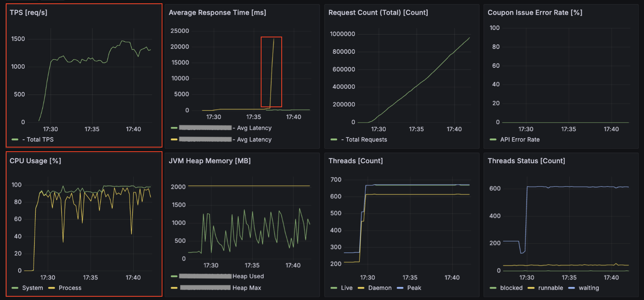Screen dimensions: 644x300
Task: Click the CPU Usage [%] panel title
Action: coord(35,161)
